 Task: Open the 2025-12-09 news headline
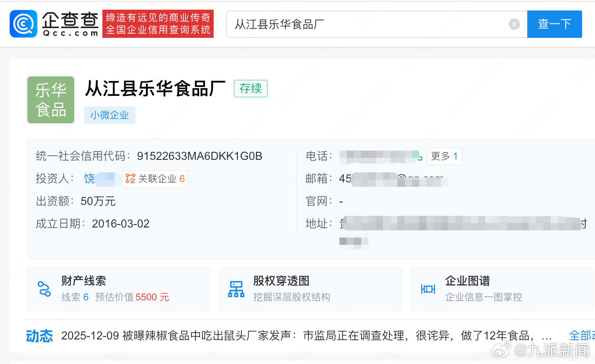tap(307, 335)
